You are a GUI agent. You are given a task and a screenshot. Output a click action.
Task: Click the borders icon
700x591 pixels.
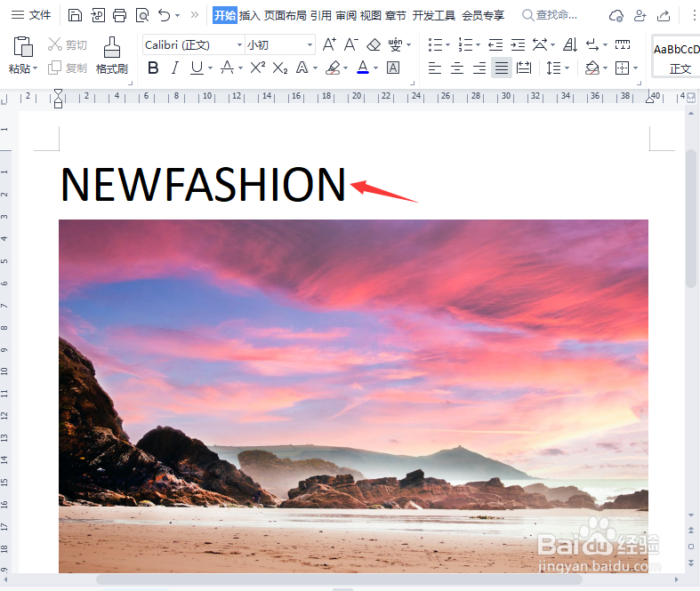pyautogui.click(x=623, y=68)
